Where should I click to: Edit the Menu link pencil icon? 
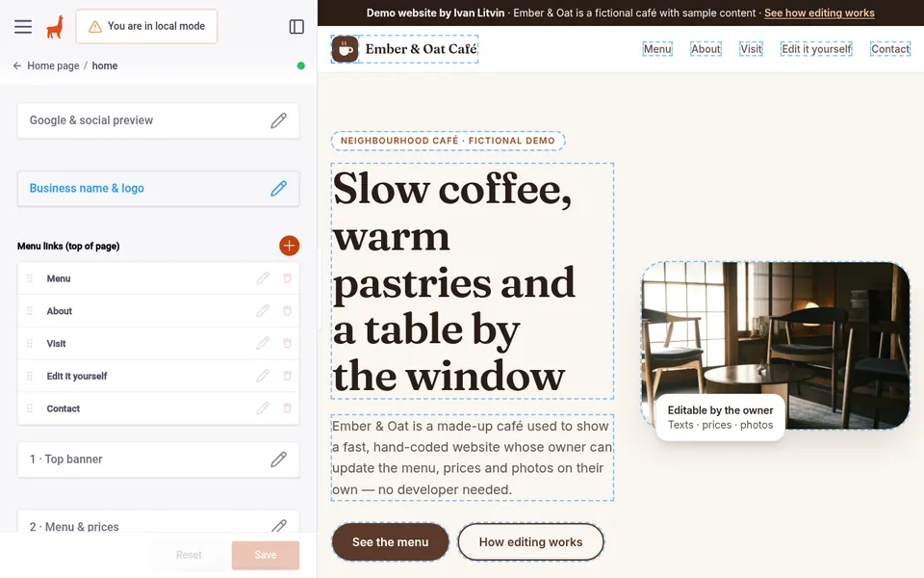click(x=263, y=278)
